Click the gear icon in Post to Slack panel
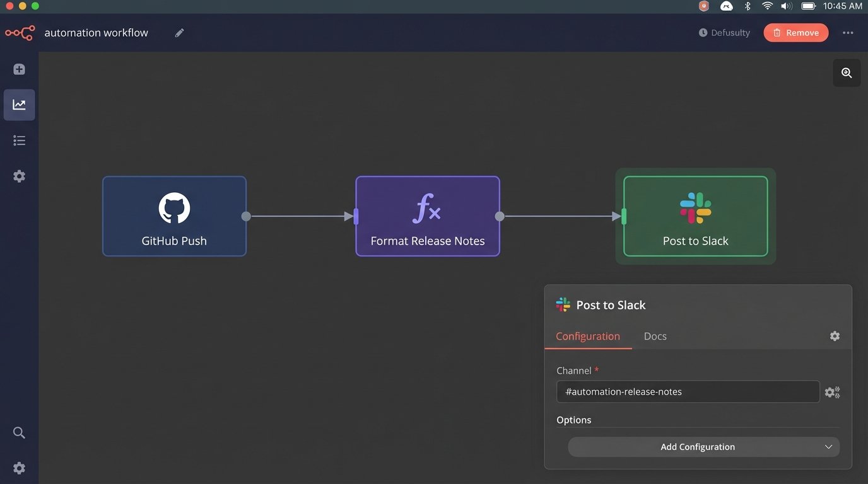The height and width of the screenshot is (484, 868). (x=835, y=337)
